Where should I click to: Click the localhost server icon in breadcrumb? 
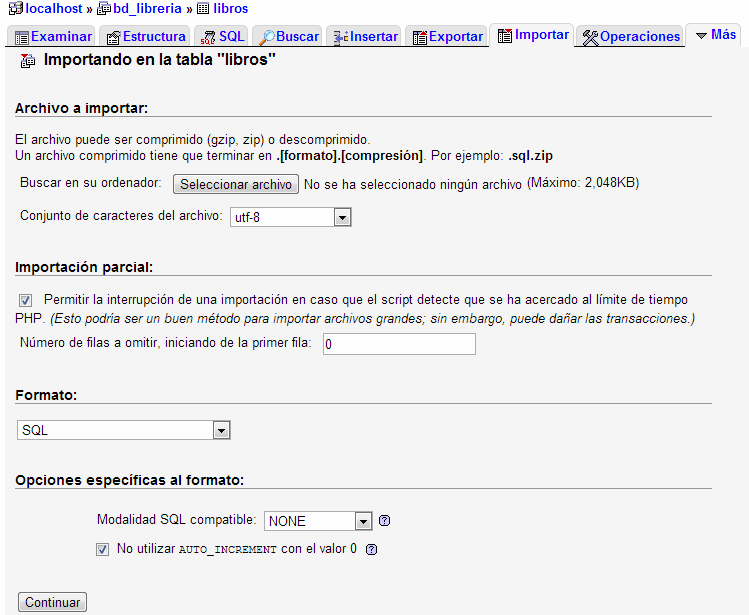(x=16, y=8)
